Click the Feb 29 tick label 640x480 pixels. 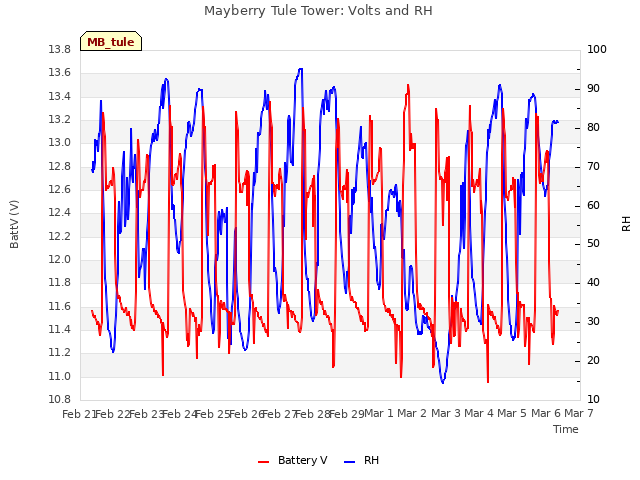[345, 414]
